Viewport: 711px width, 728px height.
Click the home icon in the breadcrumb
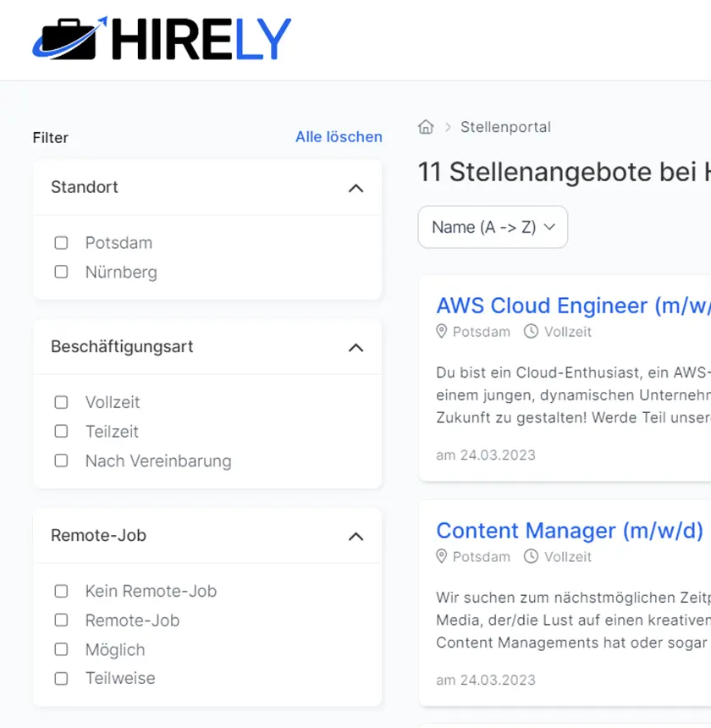(x=426, y=126)
